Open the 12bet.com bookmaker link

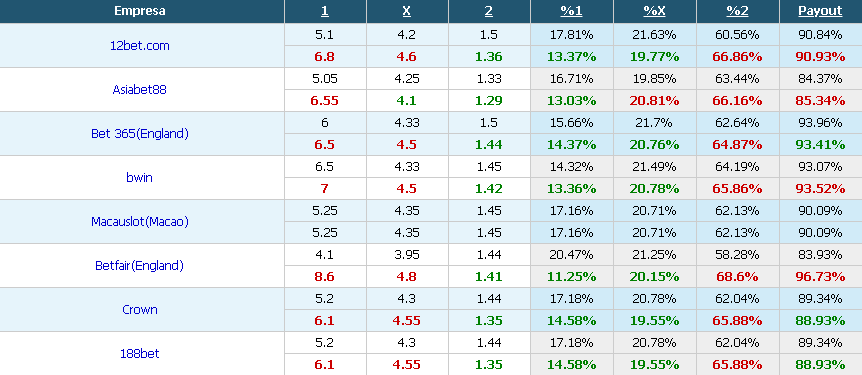[140, 46]
